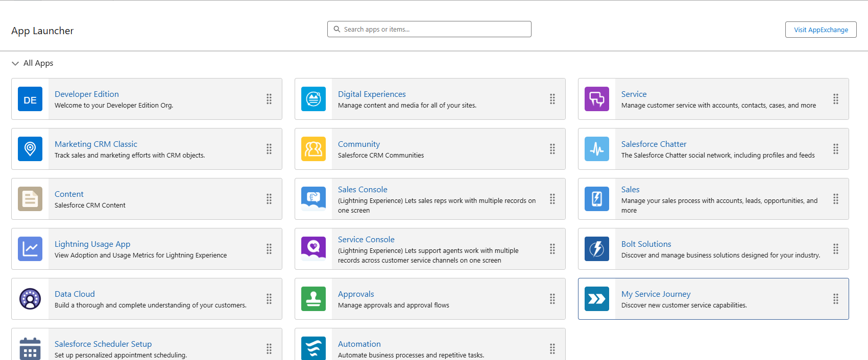The image size is (868, 360).
Task: Click the Approvals tile drag handle
Action: tap(552, 299)
